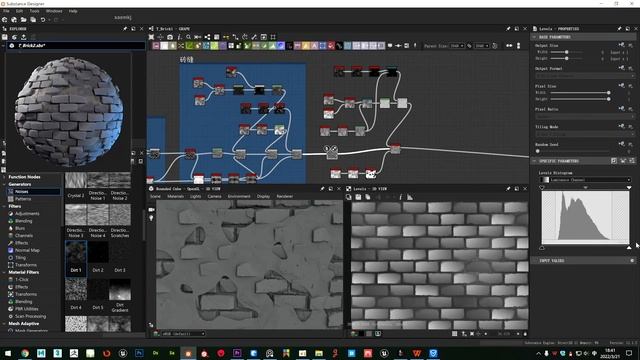Select Adjustments under Filters
The height and width of the screenshot is (360, 640).
pyautogui.click(x=27, y=213)
